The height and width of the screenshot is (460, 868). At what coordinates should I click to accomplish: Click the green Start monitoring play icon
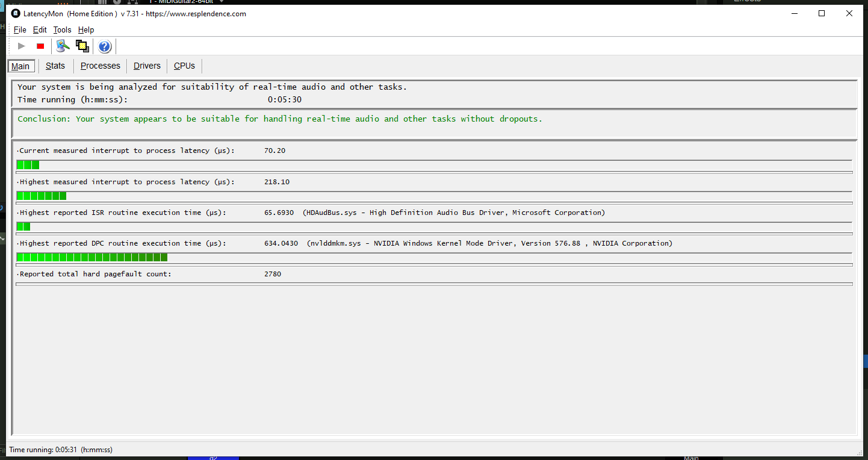pyautogui.click(x=22, y=46)
